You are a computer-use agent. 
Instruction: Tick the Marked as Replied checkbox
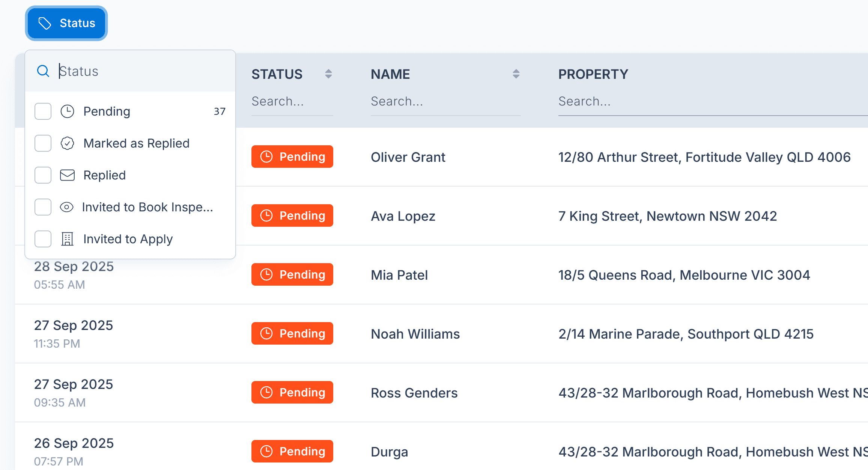43,143
